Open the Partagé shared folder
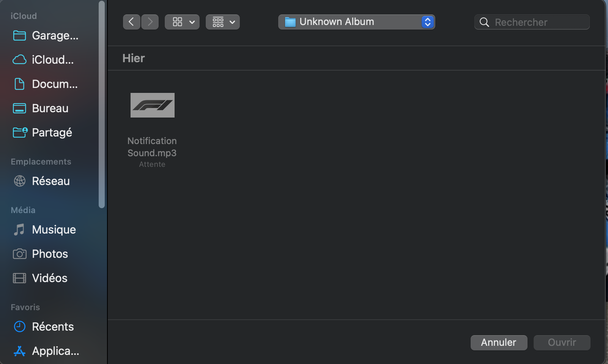 [42, 133]
